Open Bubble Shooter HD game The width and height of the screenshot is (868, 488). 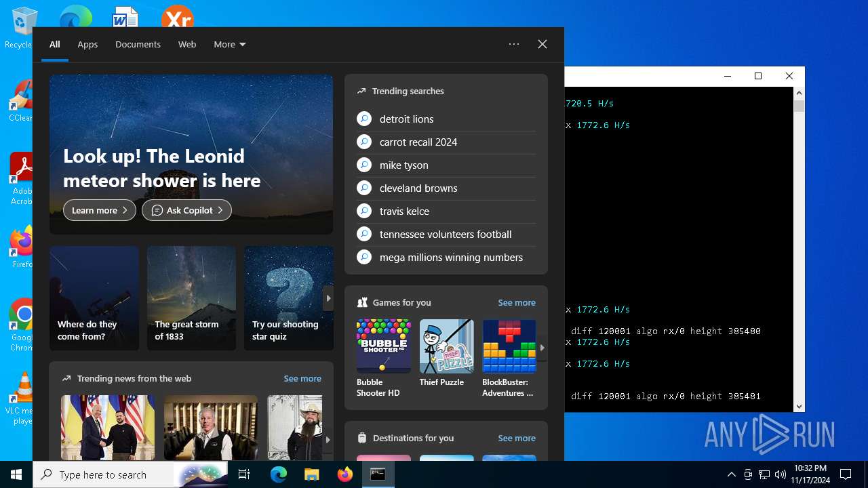tap(384, 359)
